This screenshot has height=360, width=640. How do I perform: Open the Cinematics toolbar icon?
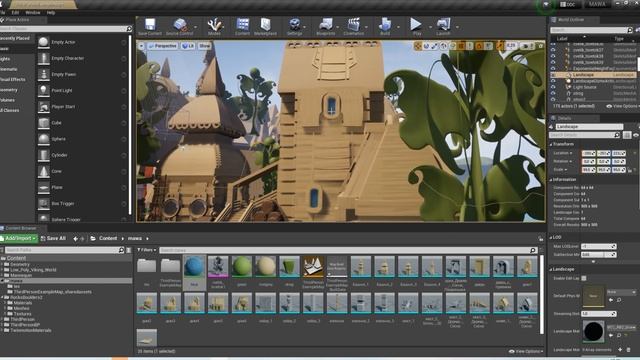click(353, 27)
